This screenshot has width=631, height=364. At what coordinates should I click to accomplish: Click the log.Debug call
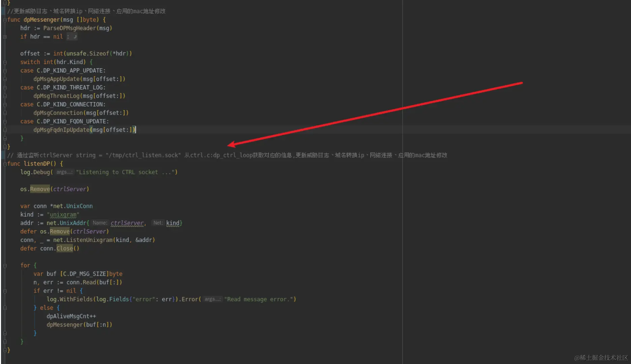point(35,172)
